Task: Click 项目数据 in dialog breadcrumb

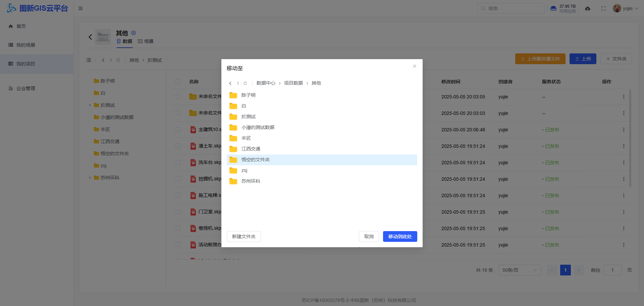Action: [x=293, y=83]
